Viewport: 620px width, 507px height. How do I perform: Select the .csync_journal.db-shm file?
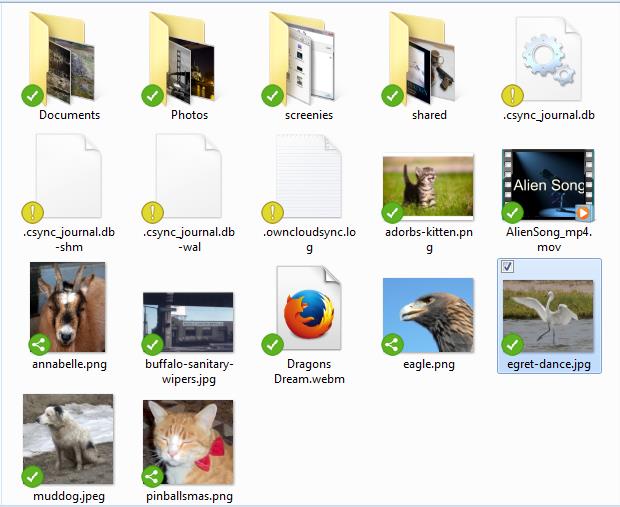click(x=68, y=185)
